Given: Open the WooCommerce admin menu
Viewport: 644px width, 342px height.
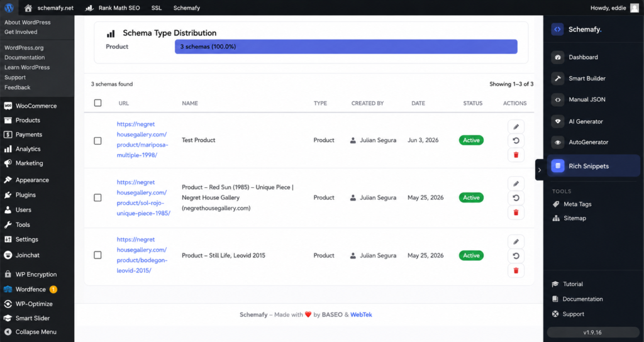Looking at the screenshot, I should coord(37,106).
